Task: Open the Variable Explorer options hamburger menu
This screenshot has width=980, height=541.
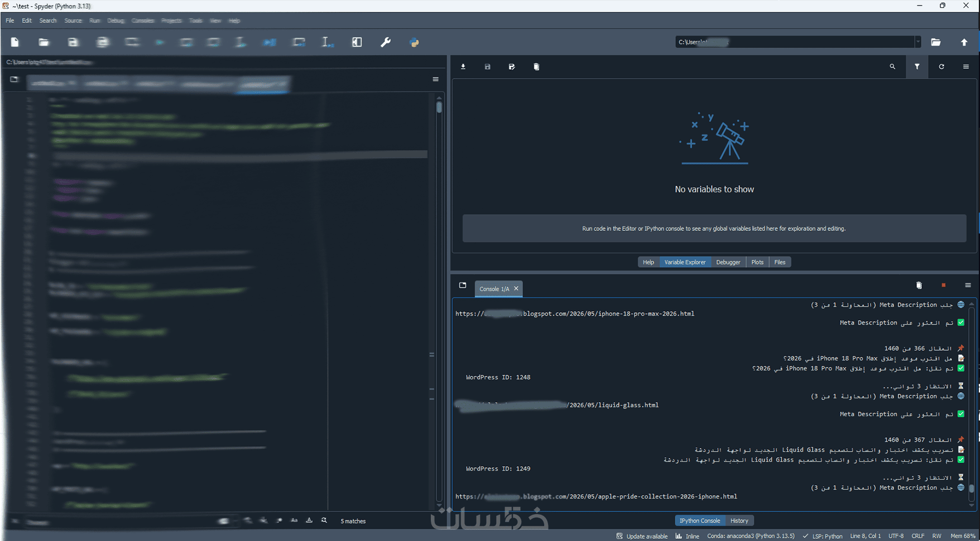Action: pyautogui.click(x=966, y=66)
